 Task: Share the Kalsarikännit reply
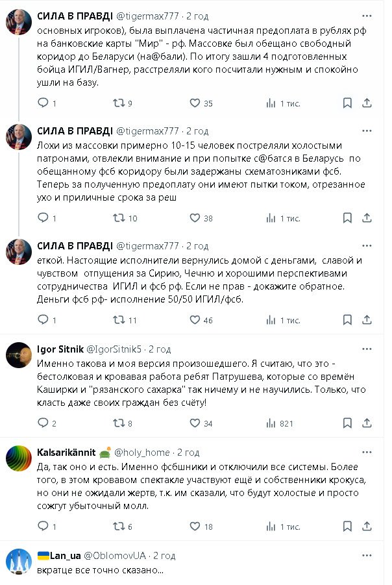point(367,526)
